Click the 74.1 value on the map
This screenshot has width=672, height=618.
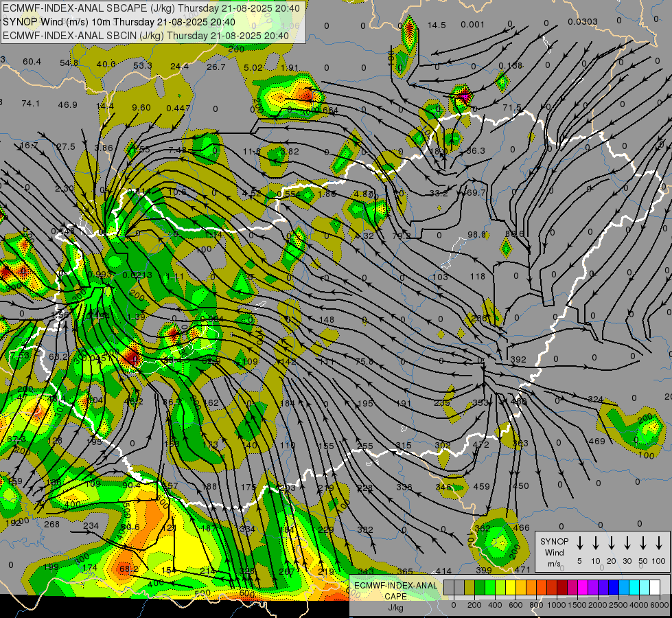pyautogui.click(x=30, y=104)
